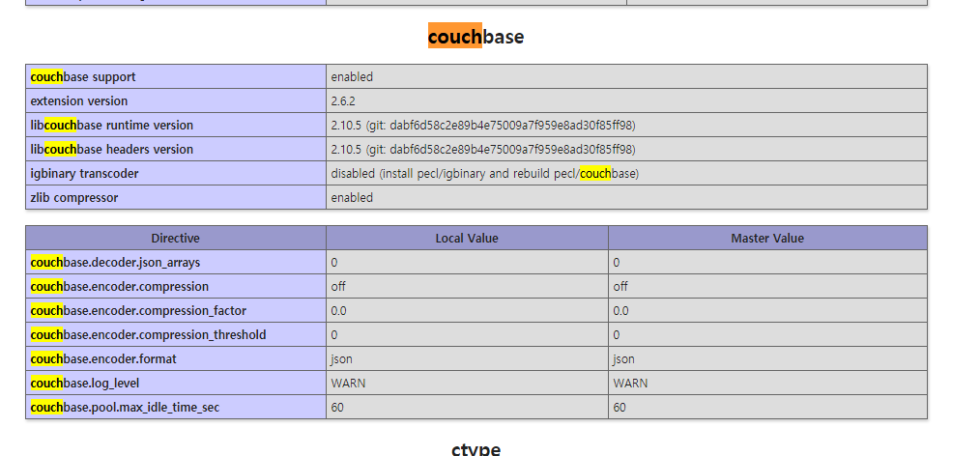Click Local Value 60 of max_idle_time_sec

tap(337, 408)
